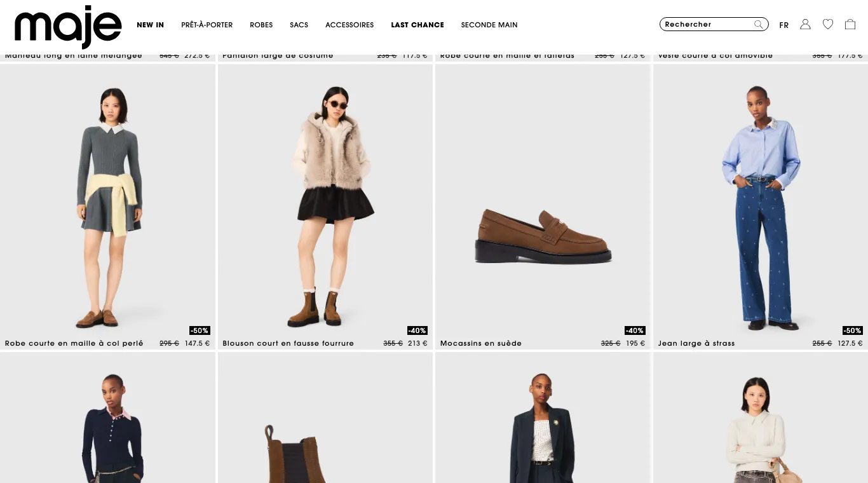Open the ACCESSOIRES menu

pos(349,25)
